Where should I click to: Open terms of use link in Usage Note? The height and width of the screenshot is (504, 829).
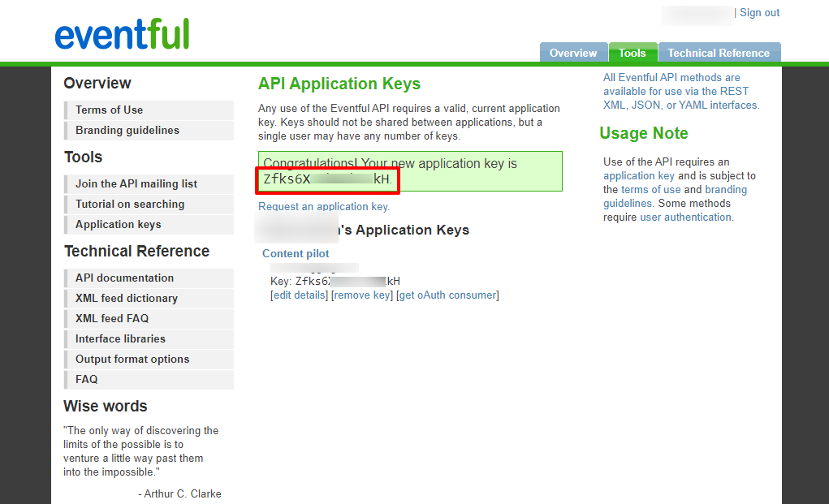point(651,190)
